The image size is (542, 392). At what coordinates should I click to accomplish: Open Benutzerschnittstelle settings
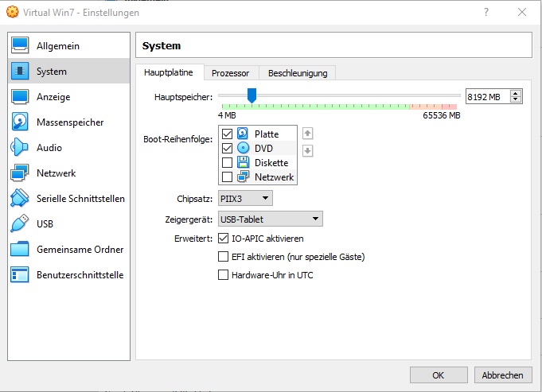click(x=68, y=274)
